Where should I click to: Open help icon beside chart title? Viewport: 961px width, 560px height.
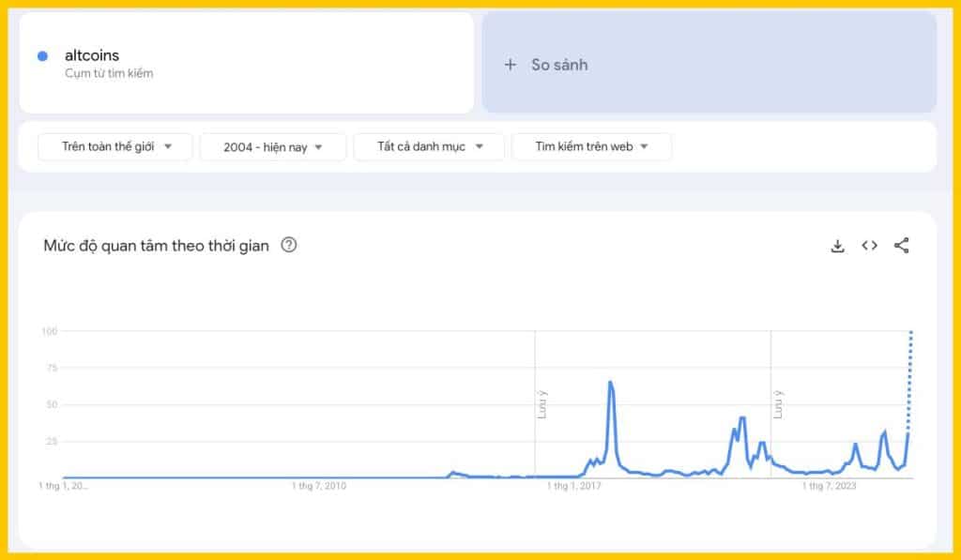click(289, 246)
